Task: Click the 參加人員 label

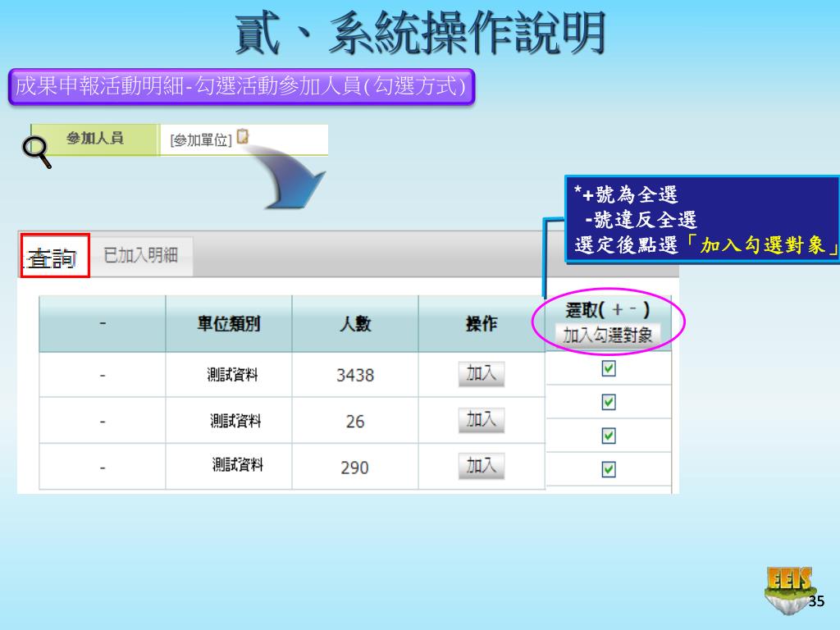Action: pyautogui.click(x=95, y=138)
